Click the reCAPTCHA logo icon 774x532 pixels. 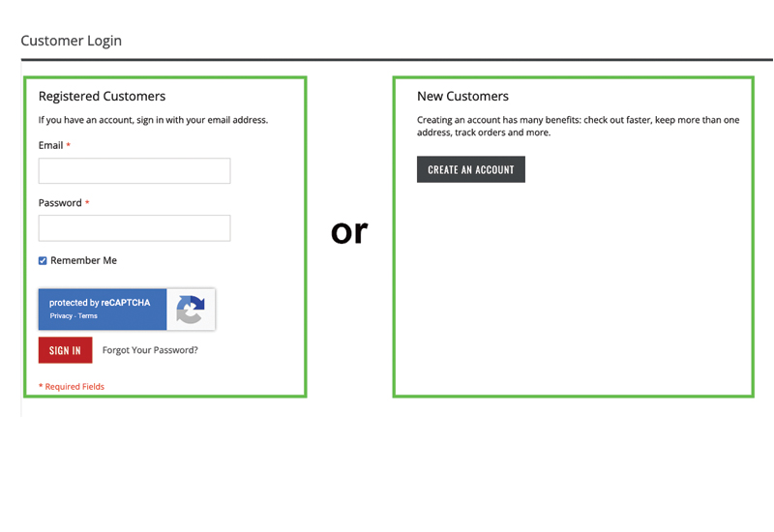tap(191, 310)
